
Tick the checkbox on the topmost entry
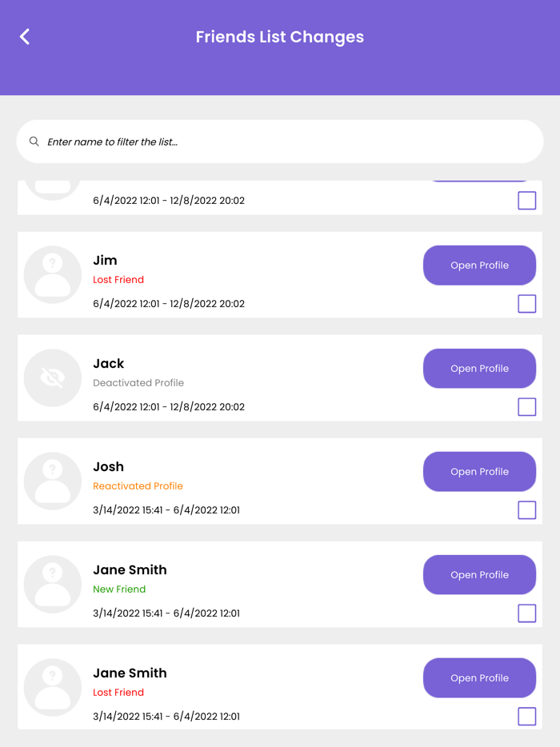[x=526, y=201]
